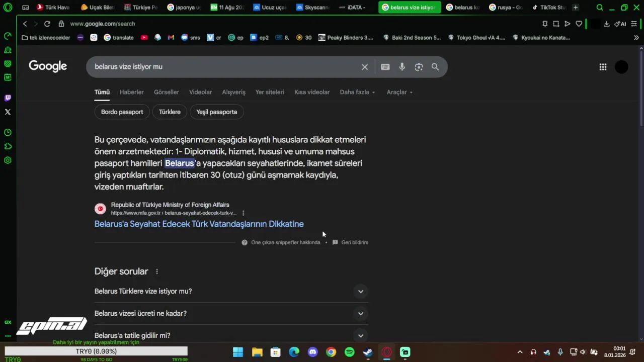Switch to Videolar search tab
This screenshot has width=644, height=362.
coord(200,92)
